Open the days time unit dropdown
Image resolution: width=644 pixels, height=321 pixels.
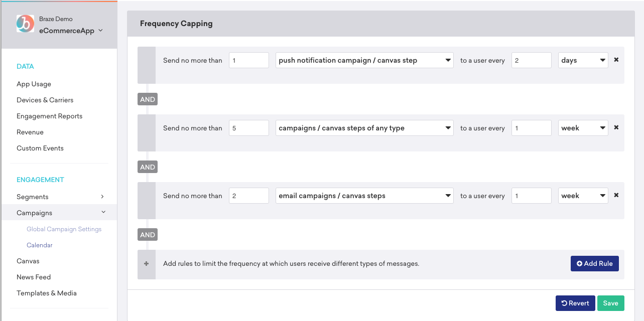tap(583, 60)
